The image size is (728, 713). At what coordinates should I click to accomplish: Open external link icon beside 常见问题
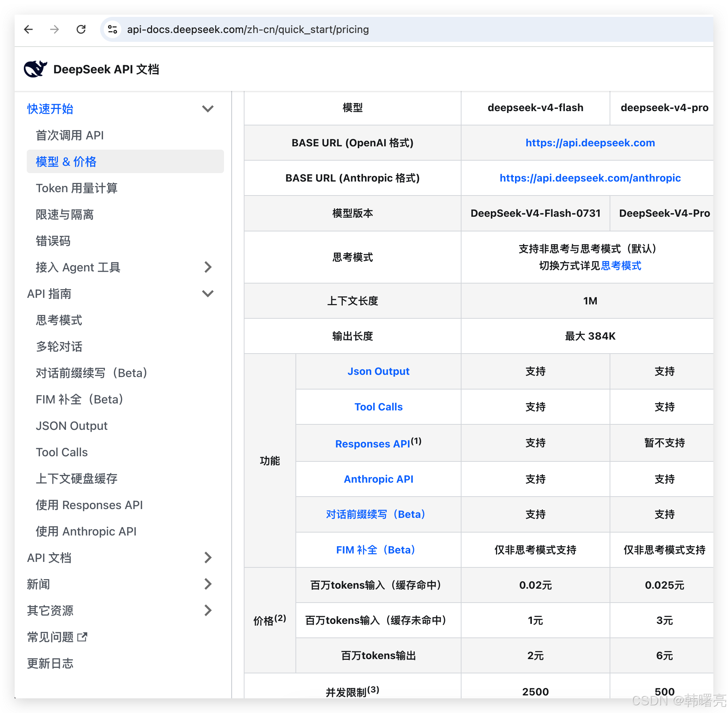click(x=82, y=637)
